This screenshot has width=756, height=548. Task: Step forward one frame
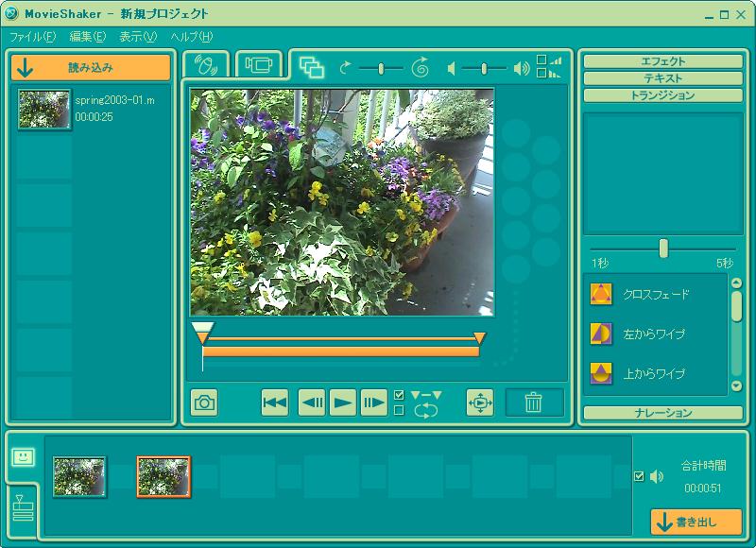tap(373, 402)
